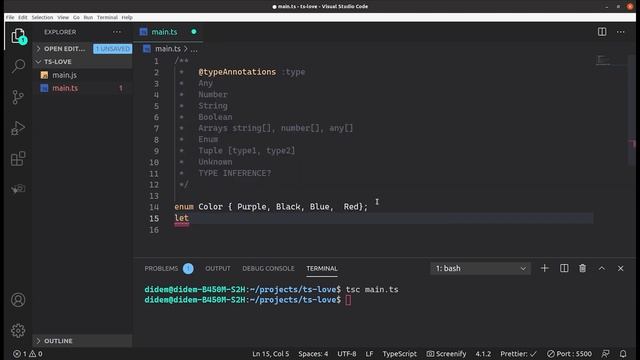Switch to the Debug Console tab
This screenshot has width=640, height=360.
[268, 269]
